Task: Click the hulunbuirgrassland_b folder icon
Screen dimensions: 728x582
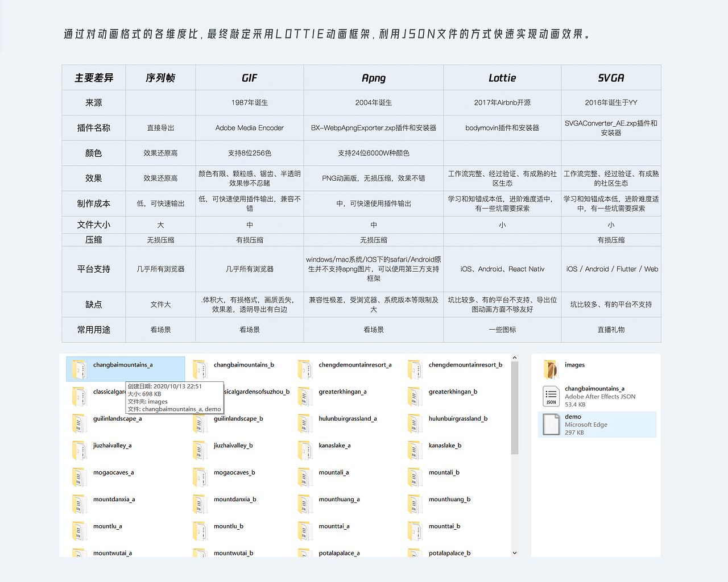Action: 415,423
